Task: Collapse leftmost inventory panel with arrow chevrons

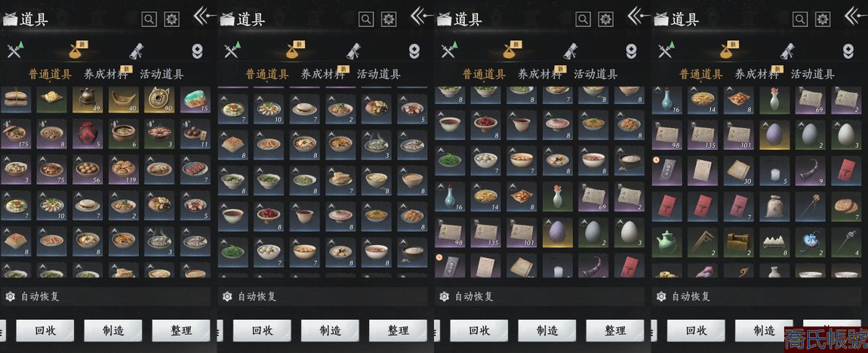Action: point(204,17)
